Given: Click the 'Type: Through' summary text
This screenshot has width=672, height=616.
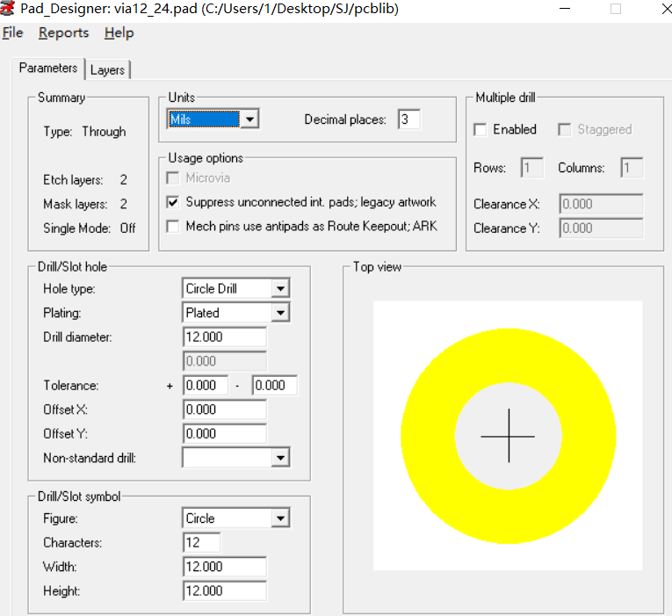Looking at the screenshot, I should tap(84, 132).
